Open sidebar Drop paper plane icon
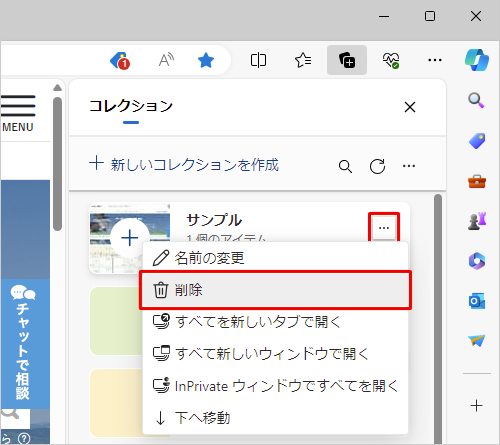500x445 pixels. pyautogui.click(x=477, y=341)
